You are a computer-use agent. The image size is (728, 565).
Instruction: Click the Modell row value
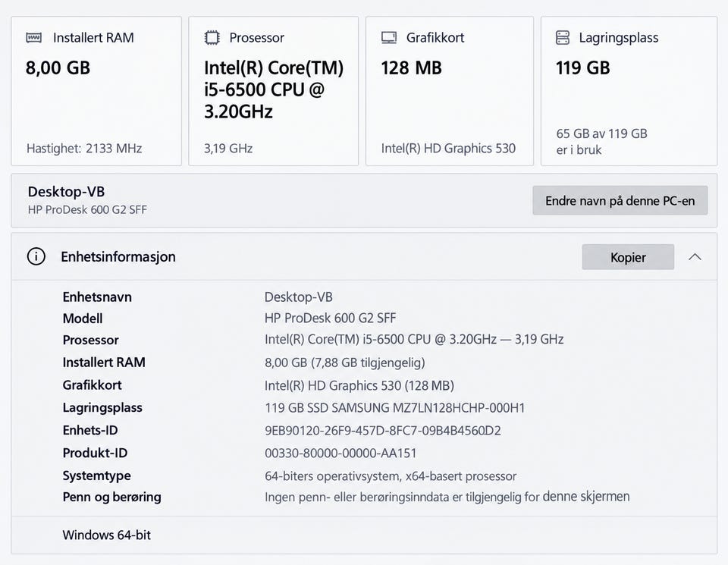(x=330, y=319)
